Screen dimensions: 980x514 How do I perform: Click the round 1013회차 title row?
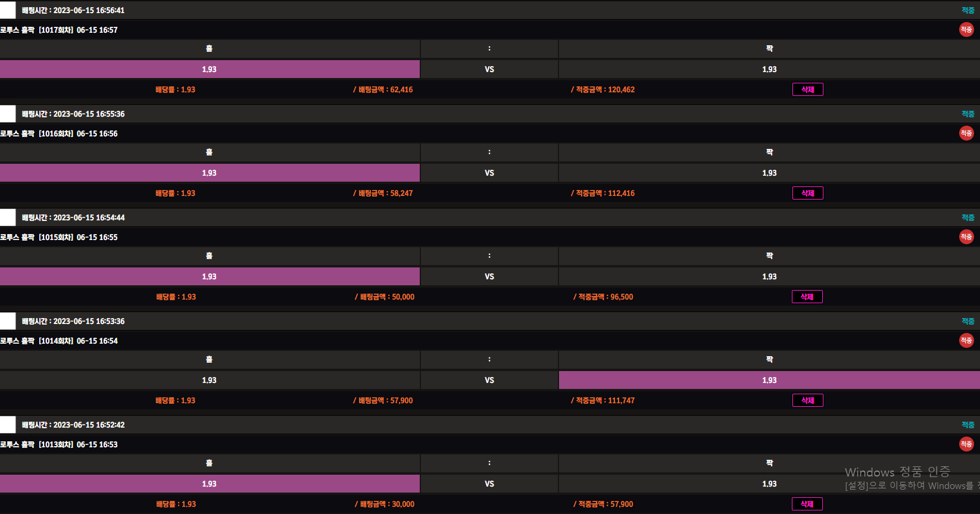point(59,444)
